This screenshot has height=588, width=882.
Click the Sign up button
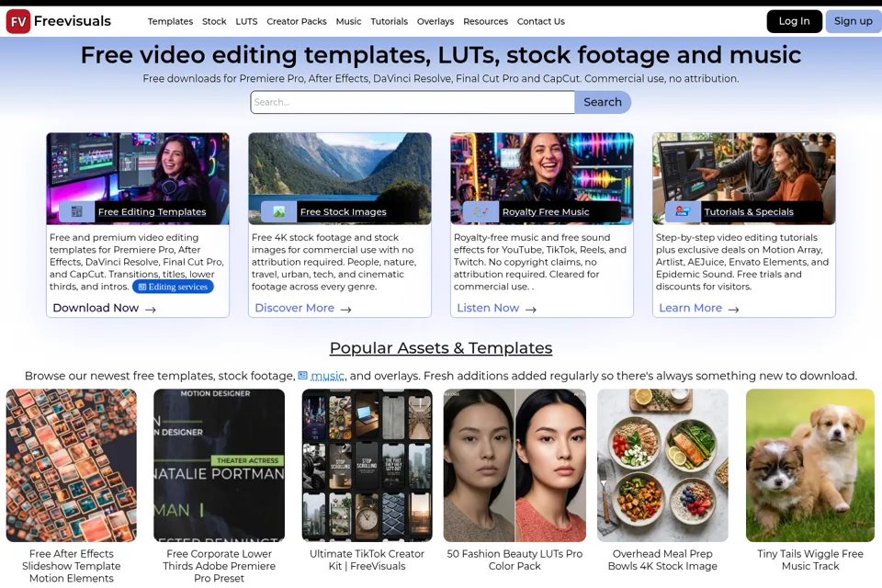coord(854,21)
